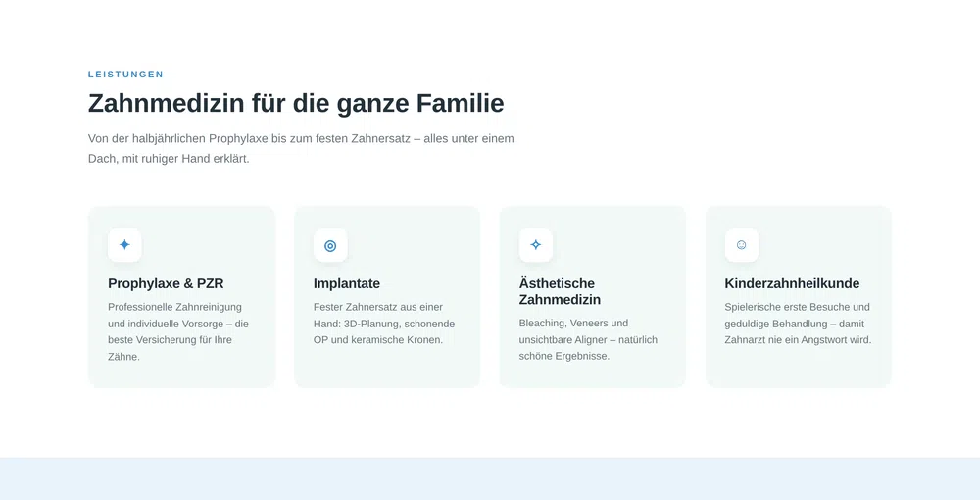
Task: Click the description 'Professionelle Zahnreinigung und individuelle Vorsorge'
Action: pos(178,332)
